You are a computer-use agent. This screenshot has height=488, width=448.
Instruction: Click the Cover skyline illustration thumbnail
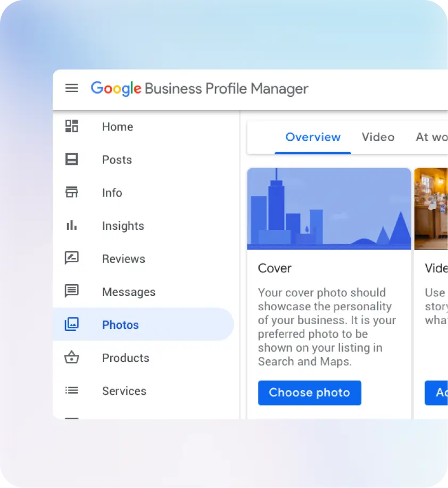329,209
